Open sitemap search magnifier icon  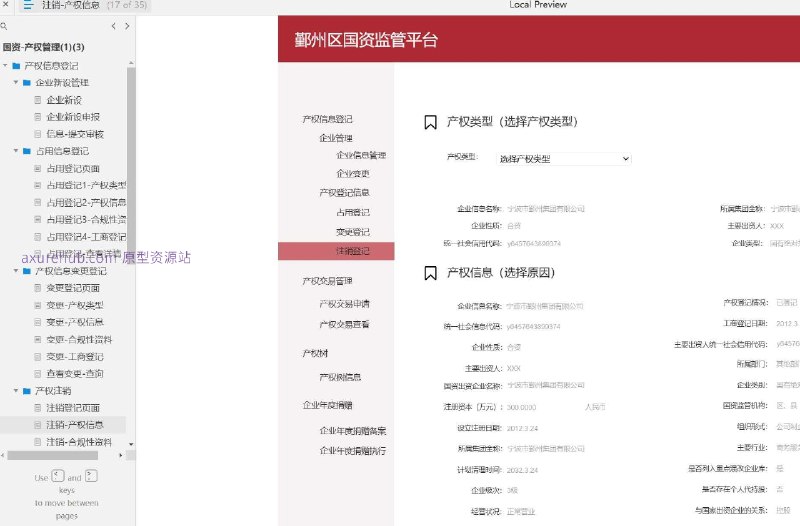[4, 26]
